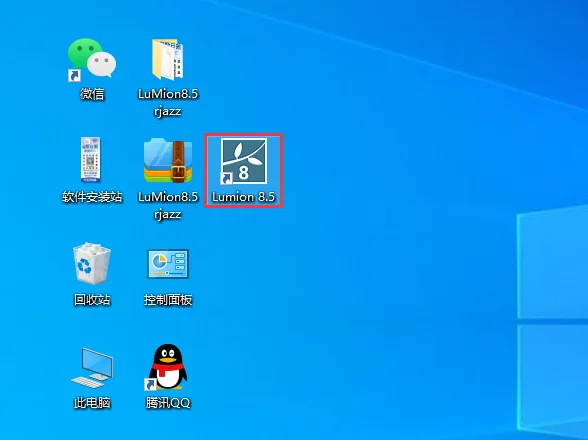Image resolution: width=588 pixels, height=440 pixels.
Task: Select the Tencent QQ (腾讯QQ) penguin icon
Action: tap(167, 367)
